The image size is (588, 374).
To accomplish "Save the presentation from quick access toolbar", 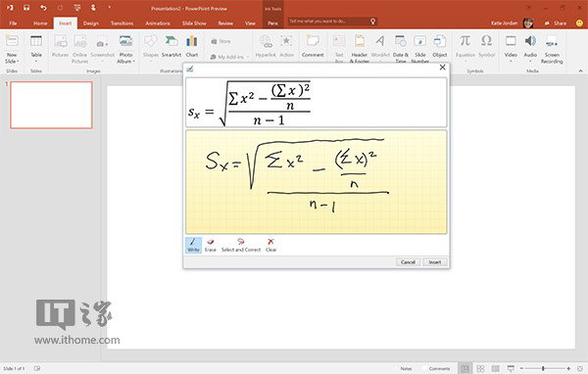I will tap(26, 8).
